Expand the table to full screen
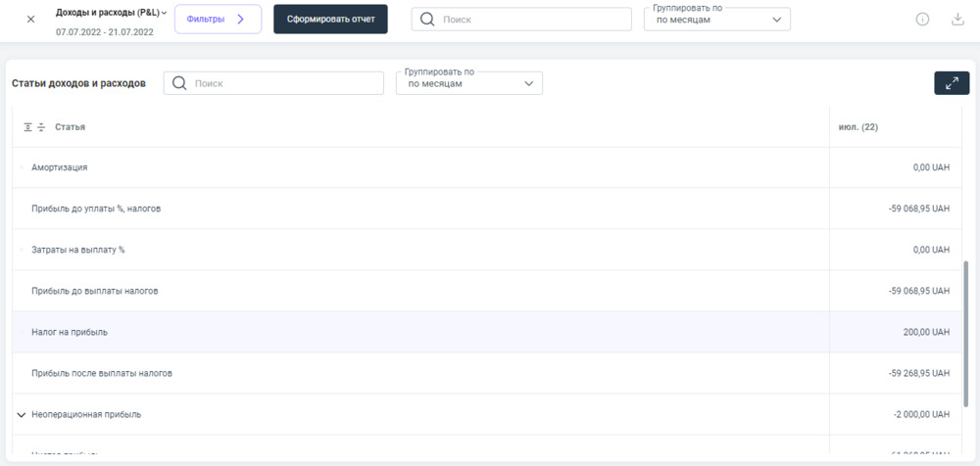 click(x=951, y=83)
